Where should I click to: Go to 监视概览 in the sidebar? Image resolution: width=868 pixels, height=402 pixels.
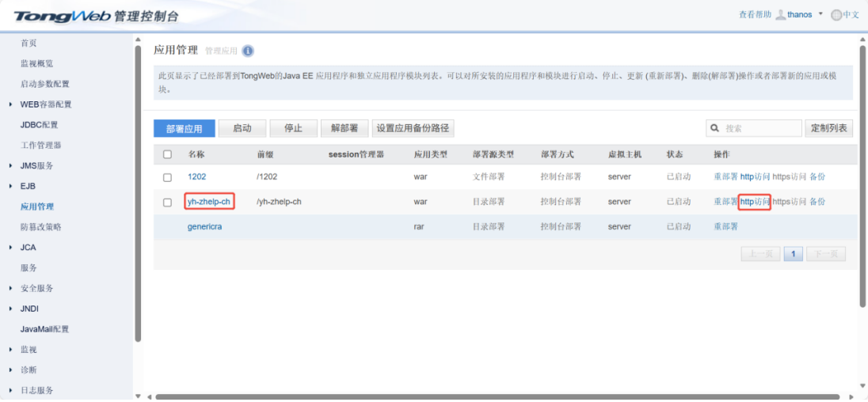[36, 63]
